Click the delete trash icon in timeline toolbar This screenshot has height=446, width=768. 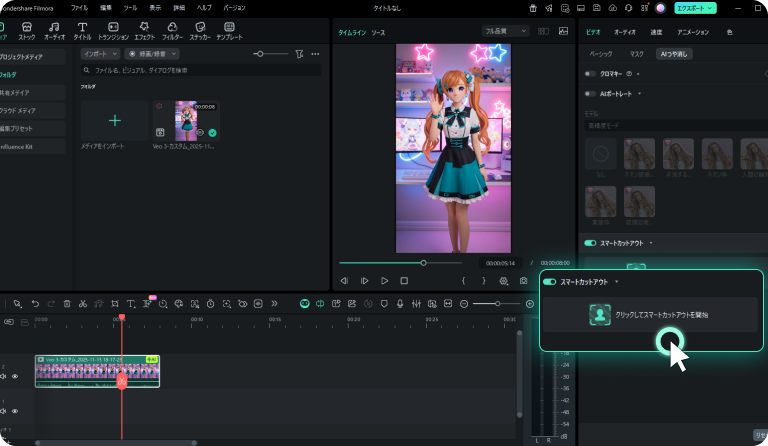click(x=67, y=303)
